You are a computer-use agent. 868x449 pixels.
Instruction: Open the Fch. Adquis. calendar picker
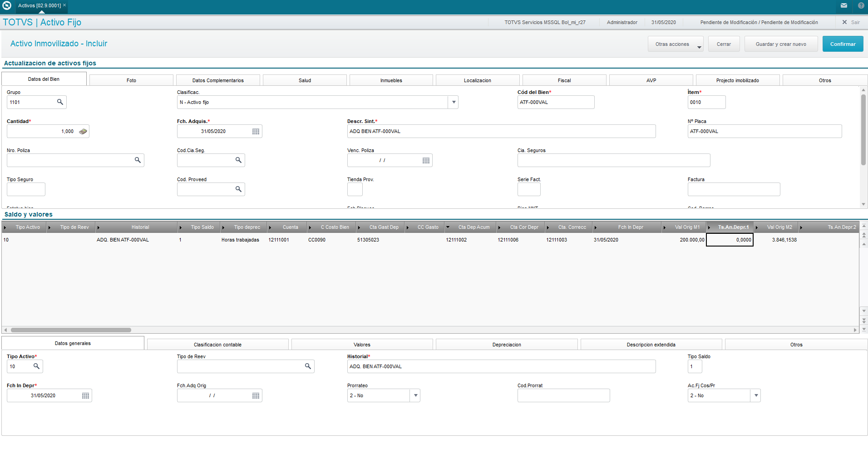[x=256, y=132]
